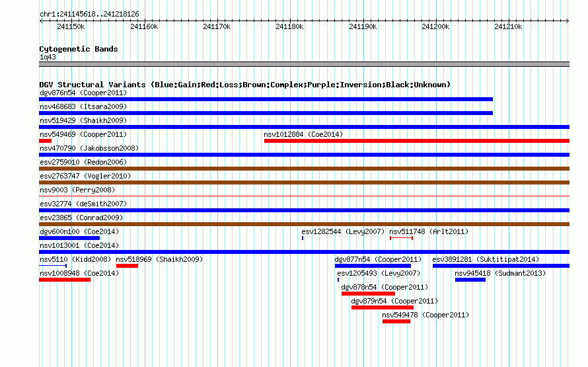This screenshot has width=588, height=367.
Task: Click the left arrowhead of the ruler
Action: (41, 21)
